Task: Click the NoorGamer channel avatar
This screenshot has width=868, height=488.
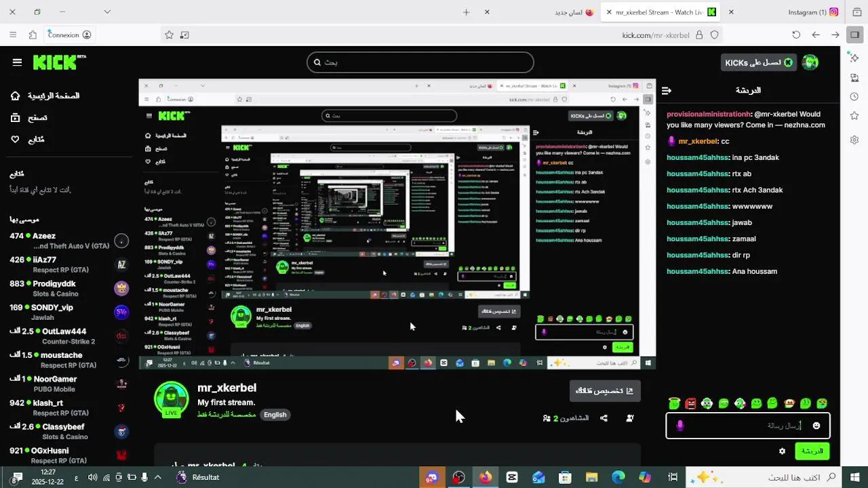Action: pyautogui.click(x=121, y=384)
